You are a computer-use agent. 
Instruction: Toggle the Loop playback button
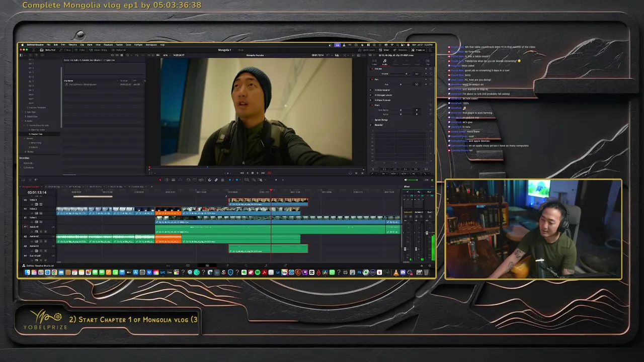tap(269, 173)
